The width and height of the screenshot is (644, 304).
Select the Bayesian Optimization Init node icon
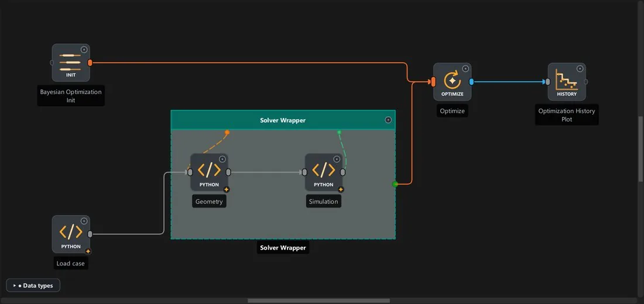pos(71,63)
